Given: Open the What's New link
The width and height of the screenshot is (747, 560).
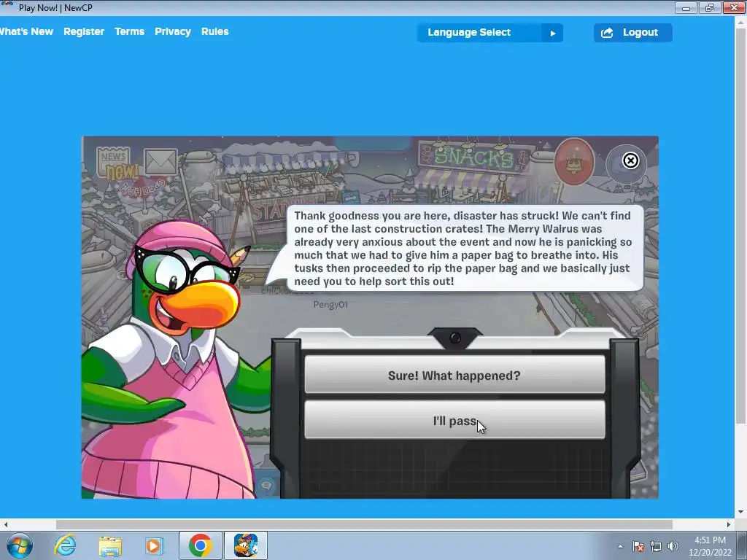Looking at the screenshot, I should pos(27,31).
